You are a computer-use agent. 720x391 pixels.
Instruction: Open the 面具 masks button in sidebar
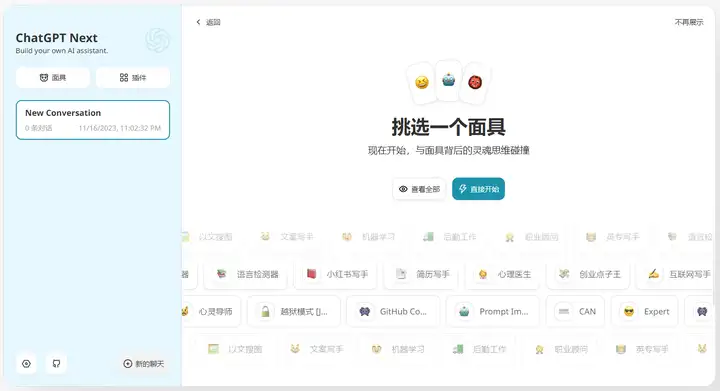53,78
